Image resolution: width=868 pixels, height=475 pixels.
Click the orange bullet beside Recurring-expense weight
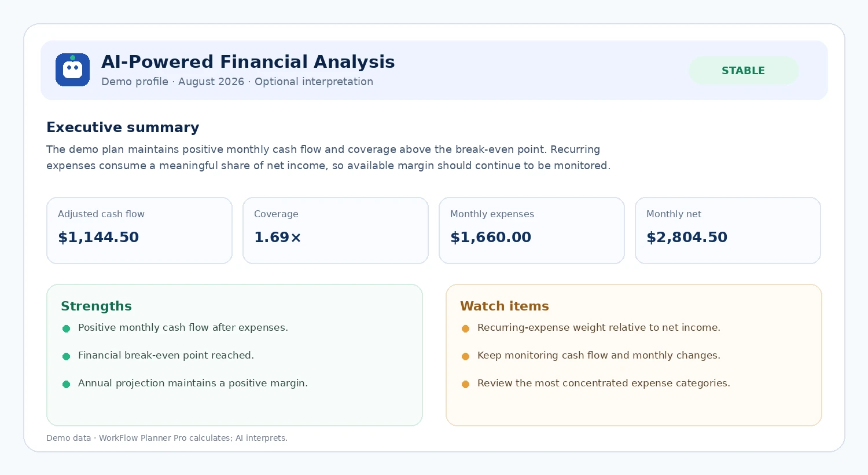465,328
